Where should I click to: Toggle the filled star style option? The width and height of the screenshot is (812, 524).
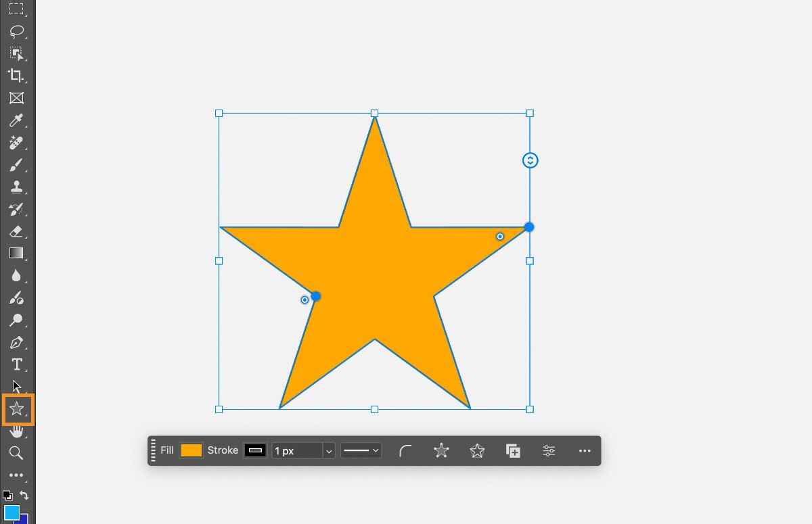click(441, 450)
